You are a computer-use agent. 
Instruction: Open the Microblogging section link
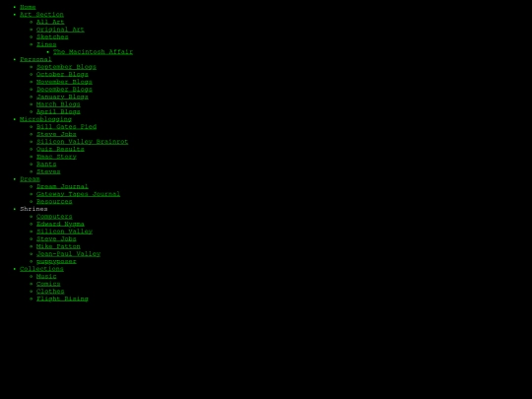45,119
